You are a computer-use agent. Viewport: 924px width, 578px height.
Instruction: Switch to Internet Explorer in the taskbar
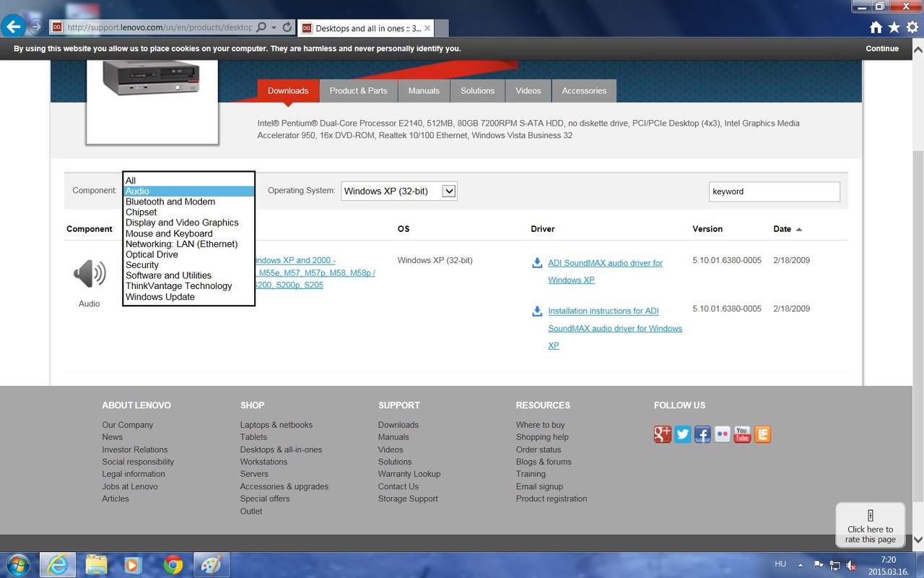[x=58, y=564]
